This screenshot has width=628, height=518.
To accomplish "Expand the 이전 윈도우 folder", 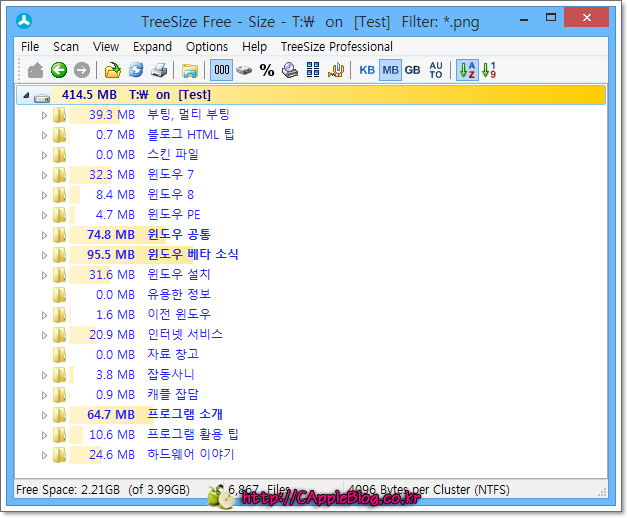I will (x=44, y=316).
